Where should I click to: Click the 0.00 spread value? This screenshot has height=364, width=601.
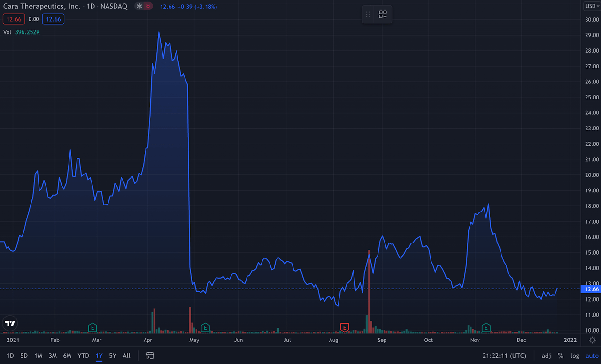(33, 19)
